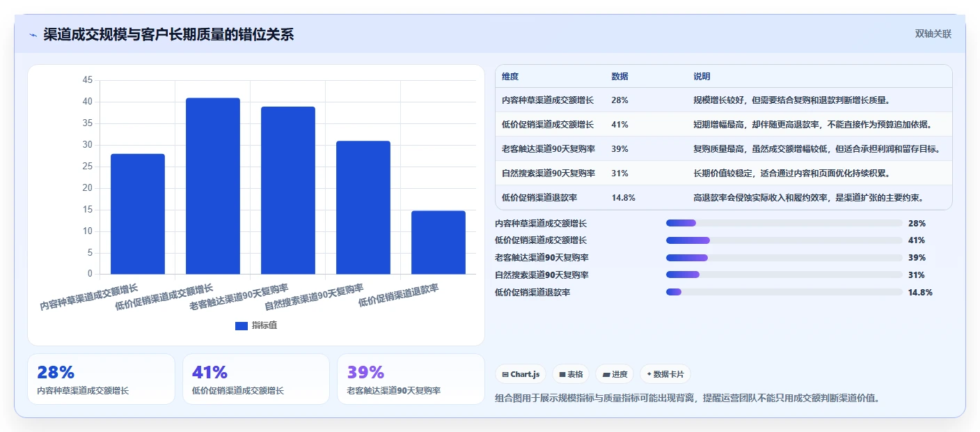Image resolution: width=980 pixels, height=432 pixels.
Task: Click the 31% value in the table
Action: point(619,173)
